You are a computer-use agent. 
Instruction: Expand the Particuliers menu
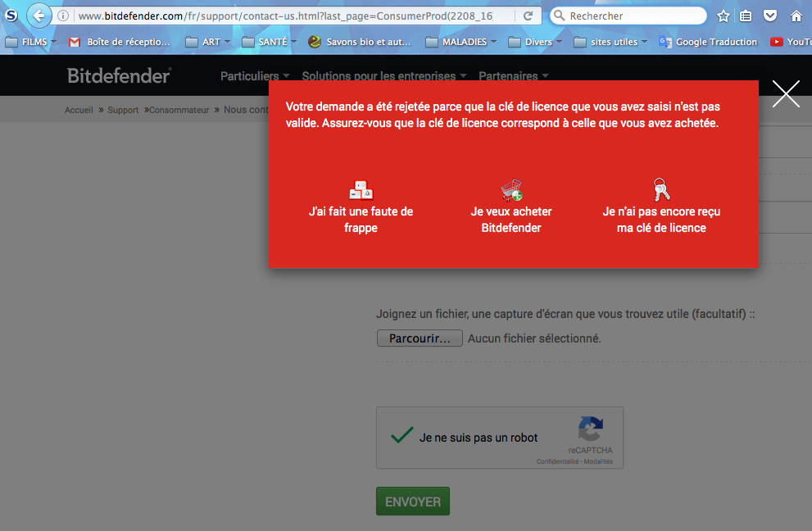[x=255, y=76]
